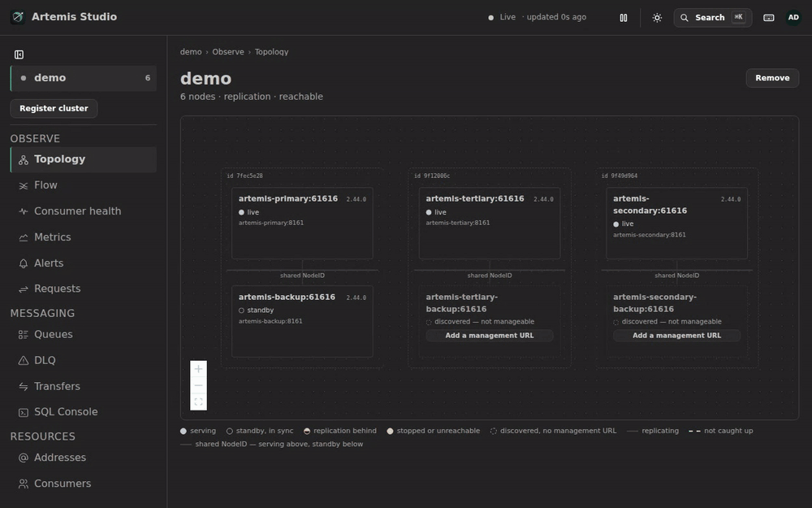The width and height of the screenshot is (812, 508).
Task: Click the id 9f12006c group label
Action: tap(433, 176)
